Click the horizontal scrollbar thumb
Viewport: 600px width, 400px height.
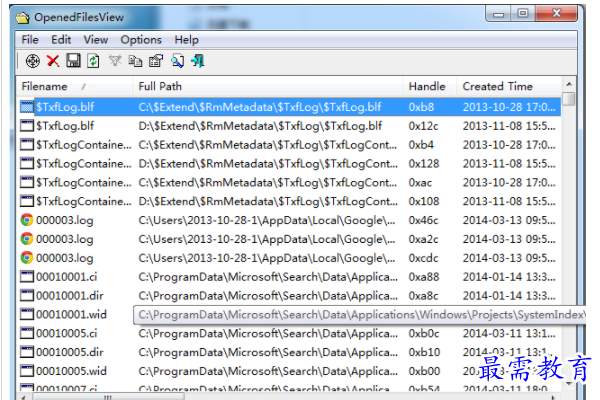109,397
